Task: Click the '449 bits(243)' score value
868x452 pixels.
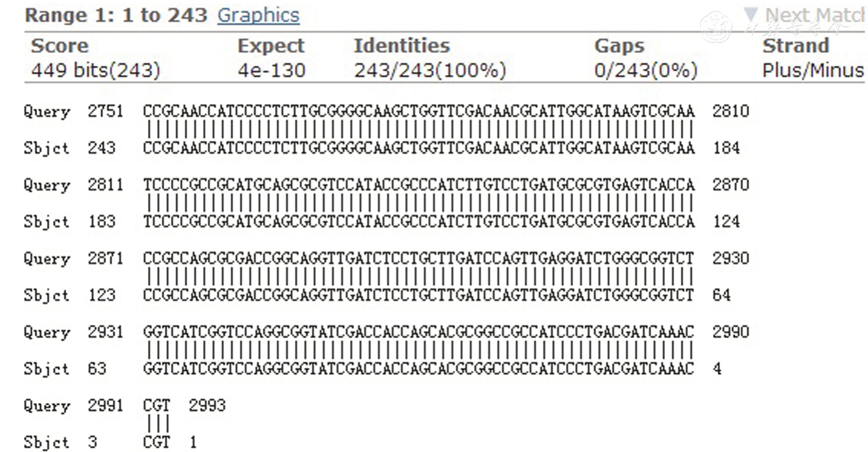Action: 95,70
